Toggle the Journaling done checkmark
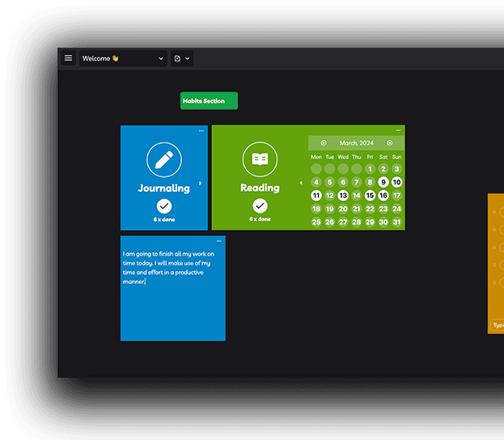 click(164, 206)
